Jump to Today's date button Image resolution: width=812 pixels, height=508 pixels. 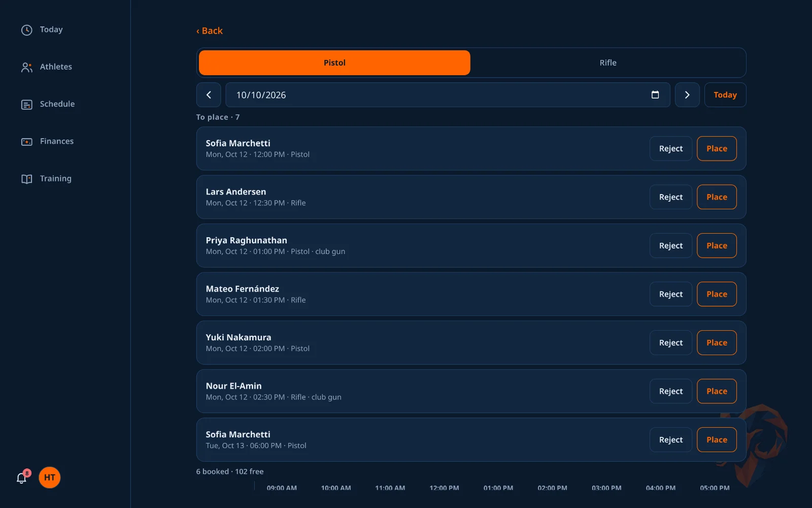point(725,95)
